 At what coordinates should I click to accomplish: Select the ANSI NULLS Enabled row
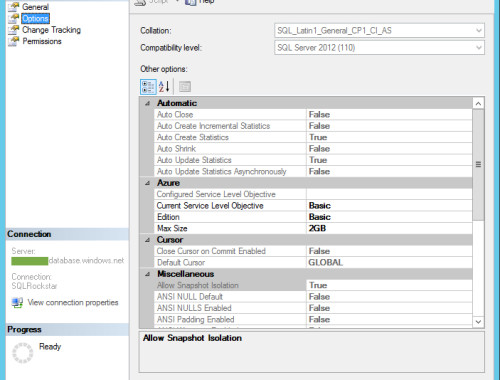pyautogui.click(x=313, y=308)
